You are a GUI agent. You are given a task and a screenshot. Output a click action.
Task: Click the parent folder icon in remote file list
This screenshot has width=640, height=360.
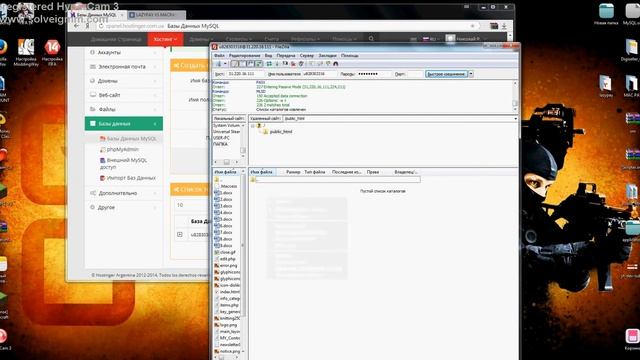pyautogui.click(x=253, y=180)
